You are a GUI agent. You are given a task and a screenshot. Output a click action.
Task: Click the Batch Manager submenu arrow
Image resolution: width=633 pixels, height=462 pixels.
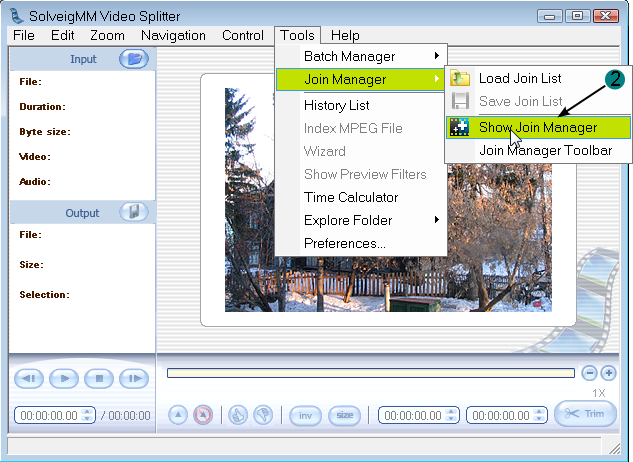[x=437, y=56]
